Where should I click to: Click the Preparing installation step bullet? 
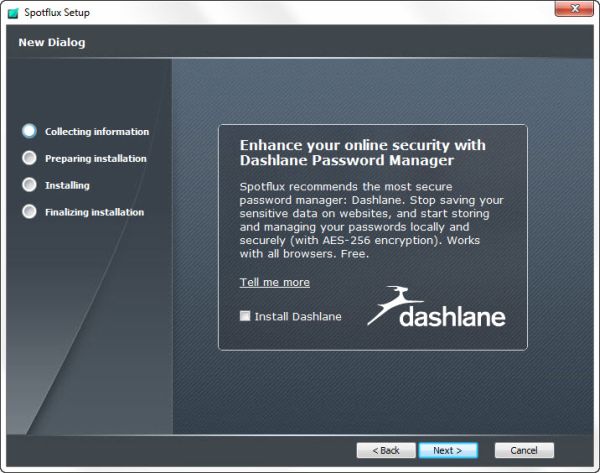tap(29, 158)
